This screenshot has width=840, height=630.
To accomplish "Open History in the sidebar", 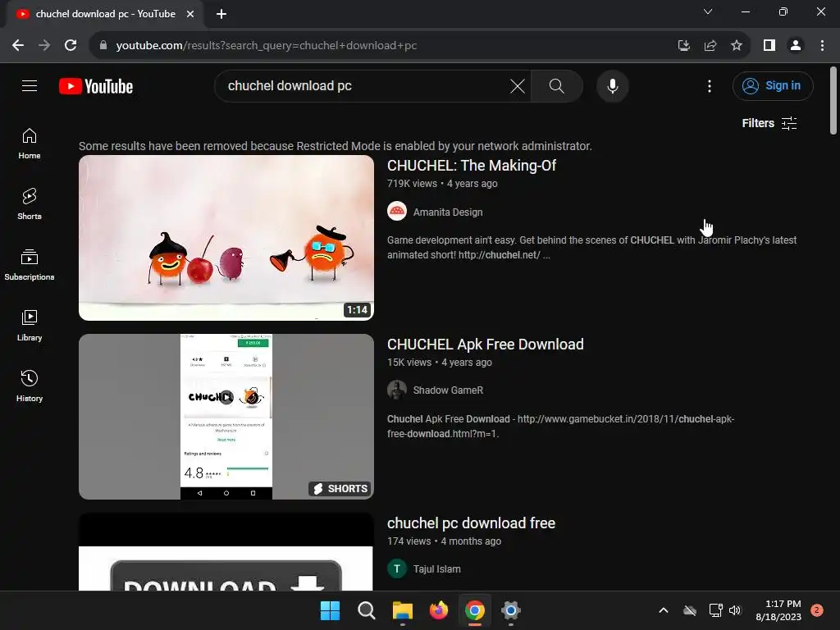I will (30, 386).
